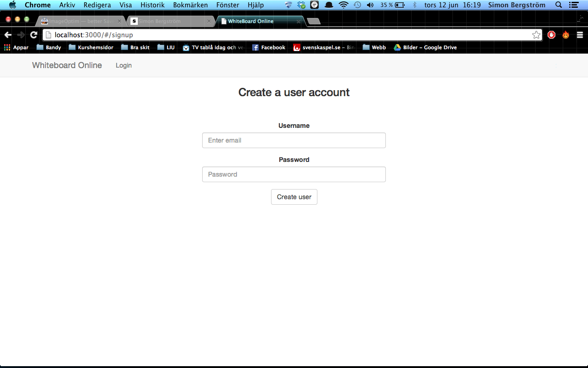Click the Create a user account heading
Viewport: 588px width, 368px height.
pyautogui.click(x=294, y=92)
